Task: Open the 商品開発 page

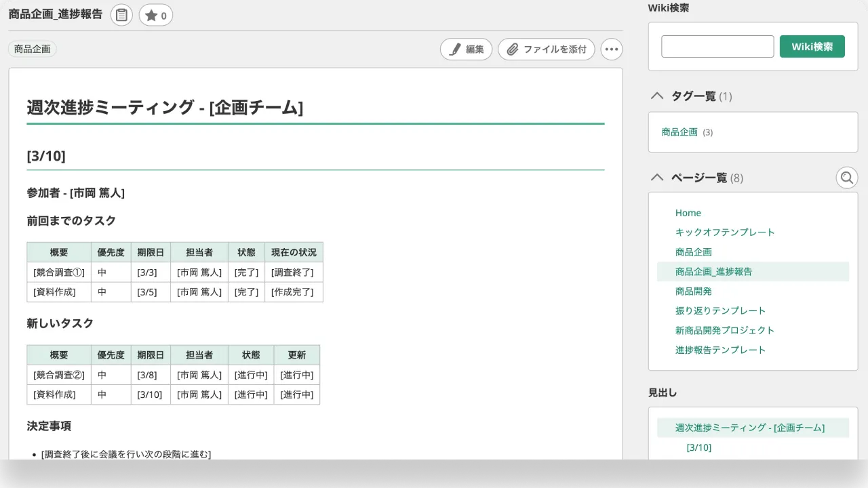Action: tap(693, 291)
